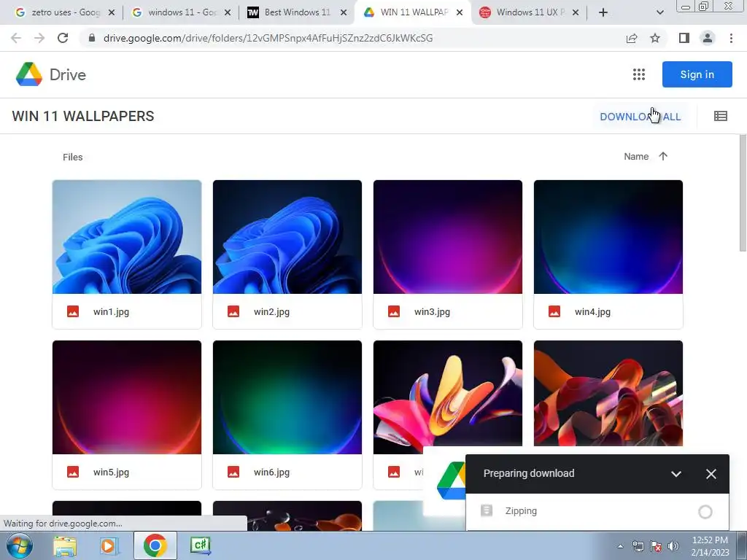Screen dimensions: 747x560
Task: Click the win3.jpg file name
Action: click(x=432, y=312)
